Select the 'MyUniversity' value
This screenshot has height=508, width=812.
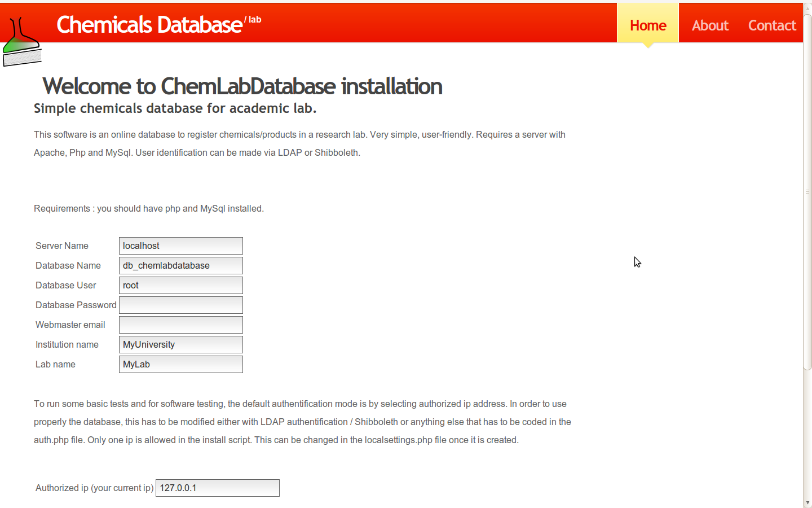pyautogui.click(x=148, y=344)
